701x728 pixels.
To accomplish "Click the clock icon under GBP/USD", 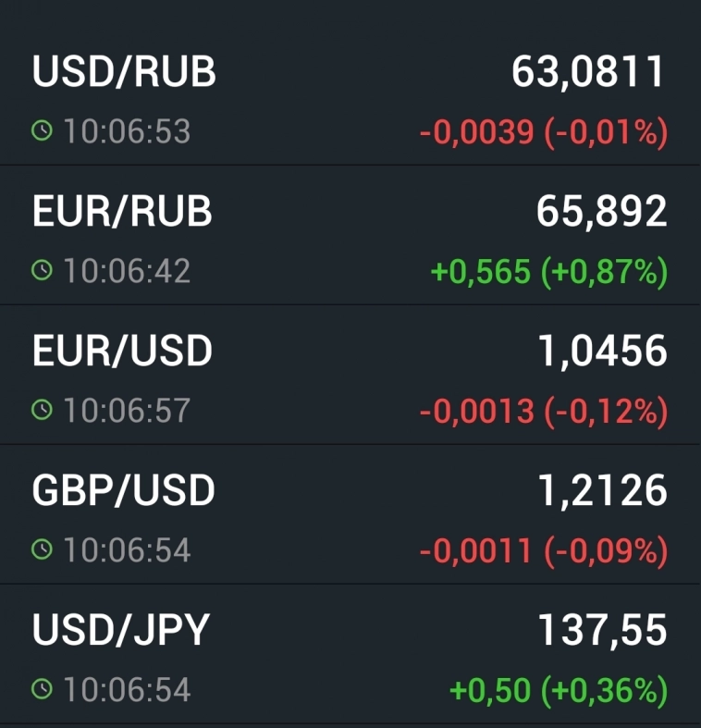I will pyautogui.click(x=42, y=549).
